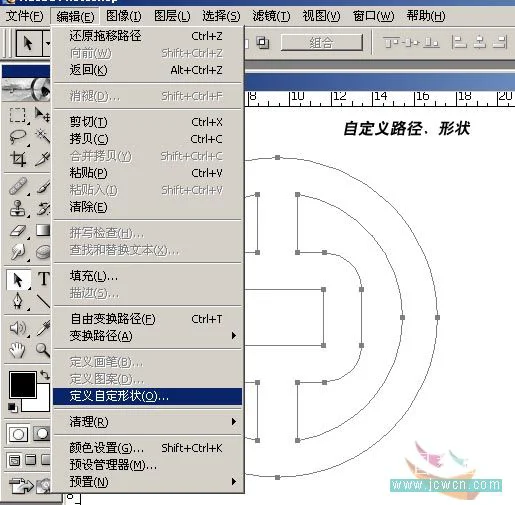This screenshot has width=515, height=505.
Task: Switch to Full Screen with menu bar
Action: (x=30, y=460)
